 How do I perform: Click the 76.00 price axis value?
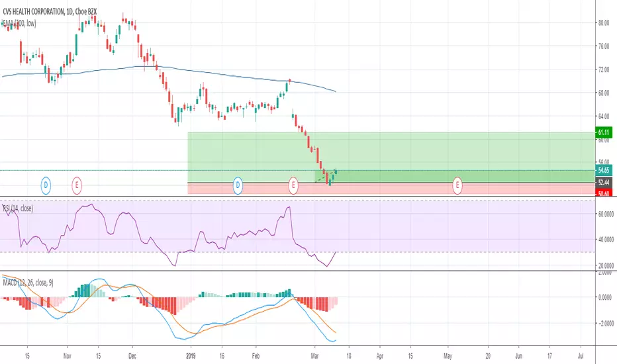pyautogui.click(x=604, y=46)
